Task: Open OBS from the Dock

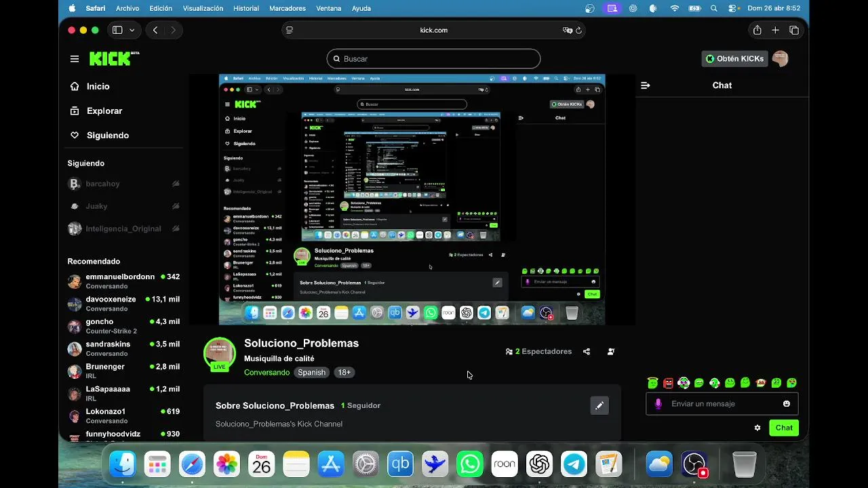Action: [694, 464]
